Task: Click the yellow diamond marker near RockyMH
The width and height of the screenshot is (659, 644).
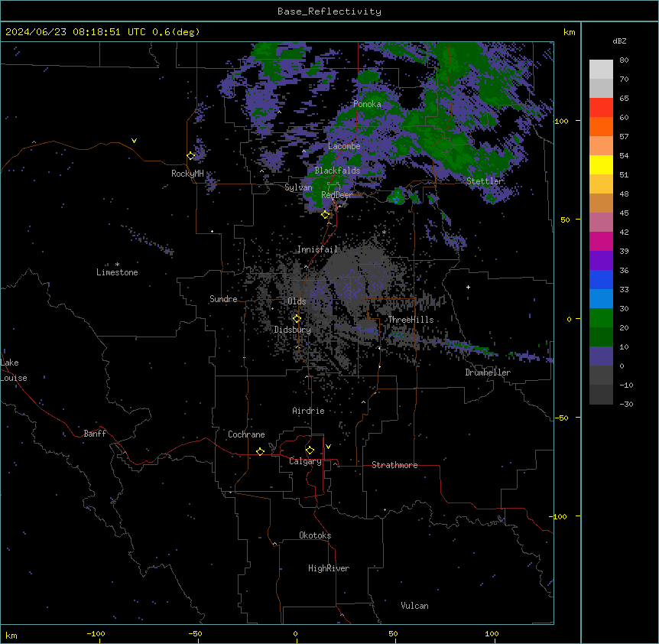Action: pos(191,156)
